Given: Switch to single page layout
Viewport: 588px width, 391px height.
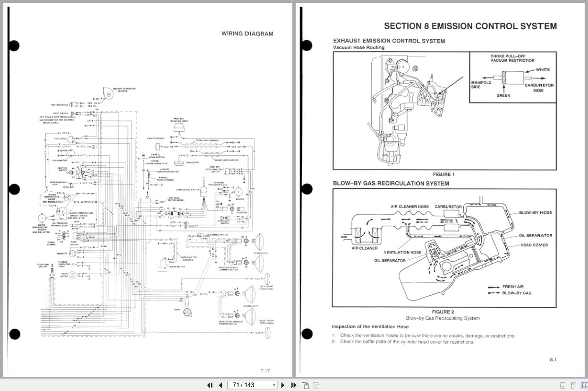Looking at the screenshot, I should point(563,385).
